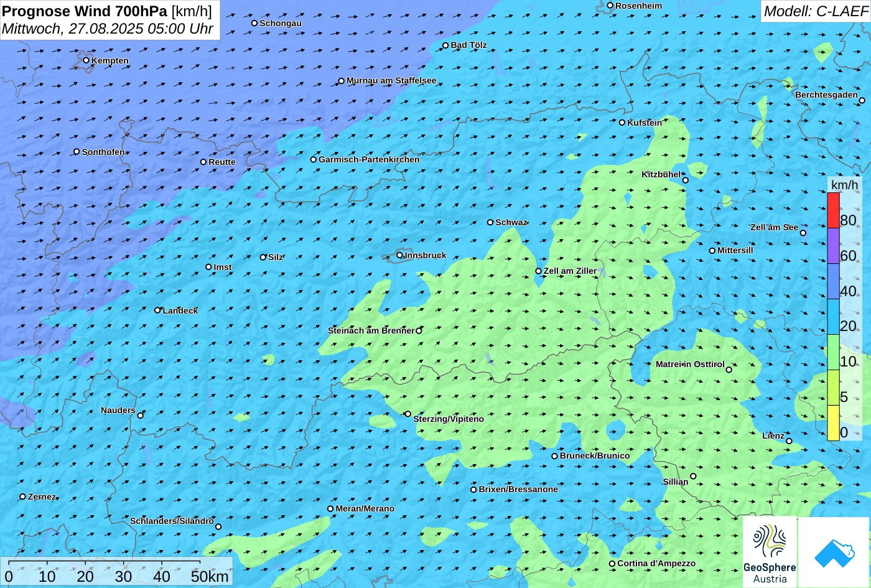Click the Zell am See marker
The height and width of the screenshot is (588, 871).
point(803,233)
